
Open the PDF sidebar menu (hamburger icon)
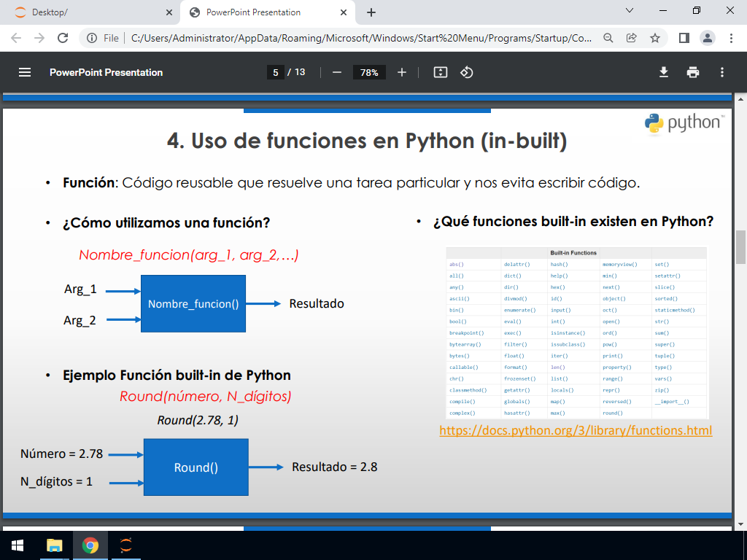[x=25, y=72]
